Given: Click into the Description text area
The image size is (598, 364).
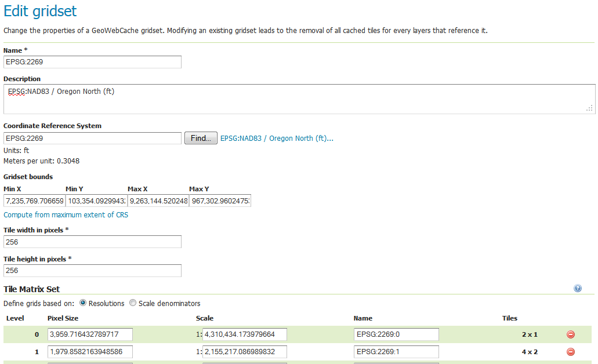Looking at the screenshot, I should tap(299, 99).
